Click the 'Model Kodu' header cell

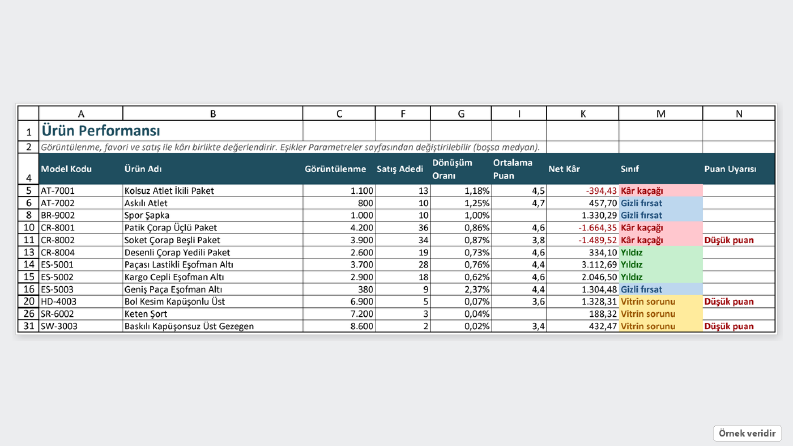click(81, 169)
